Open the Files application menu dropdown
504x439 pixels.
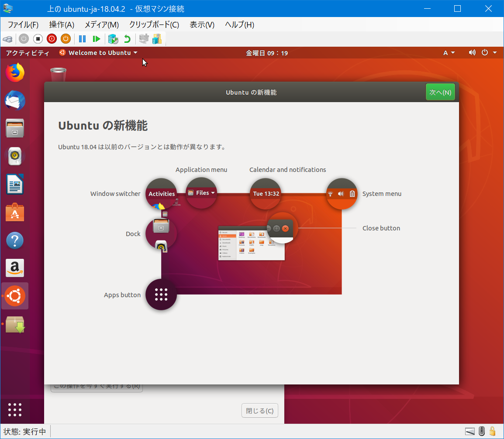coord(201,192)
